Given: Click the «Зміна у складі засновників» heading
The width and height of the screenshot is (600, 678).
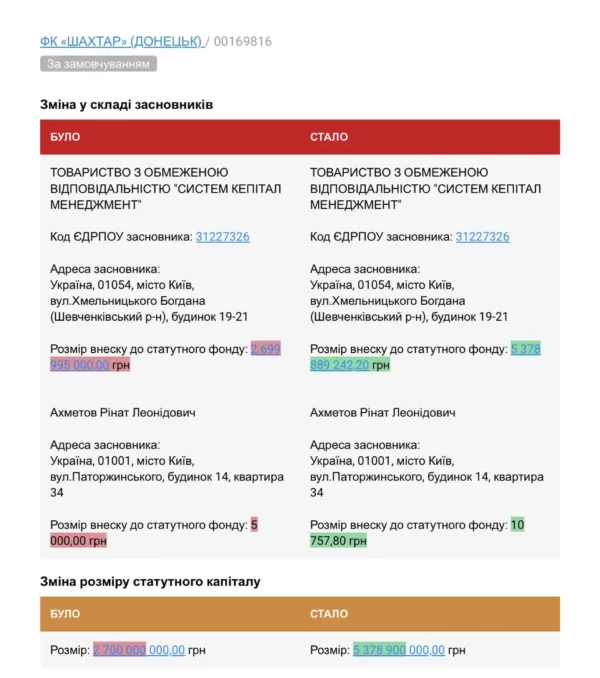Looking at the screenshot, I should coord(126,104).
